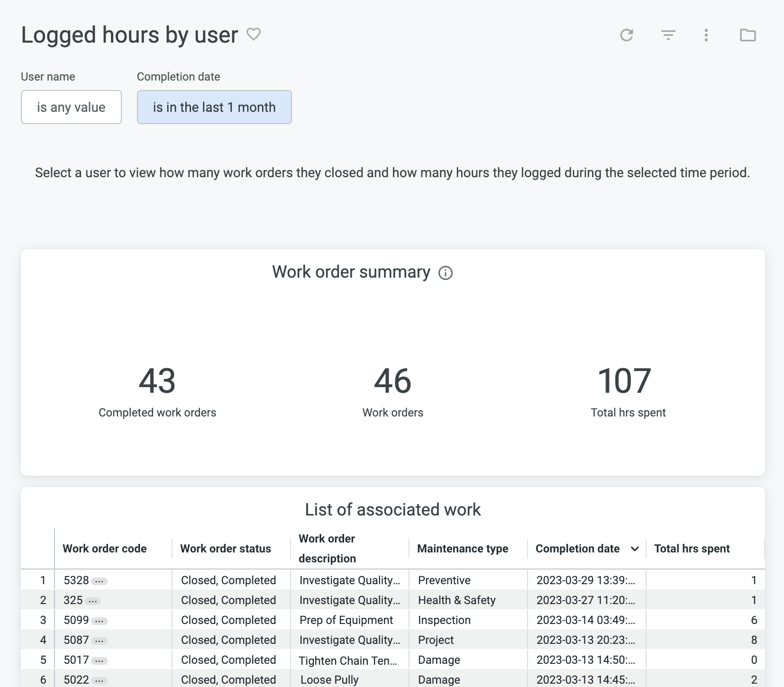Favorite the dashboard with the heart icon
The height and width of the screenshot is (687, 784).
click(254, 34)
